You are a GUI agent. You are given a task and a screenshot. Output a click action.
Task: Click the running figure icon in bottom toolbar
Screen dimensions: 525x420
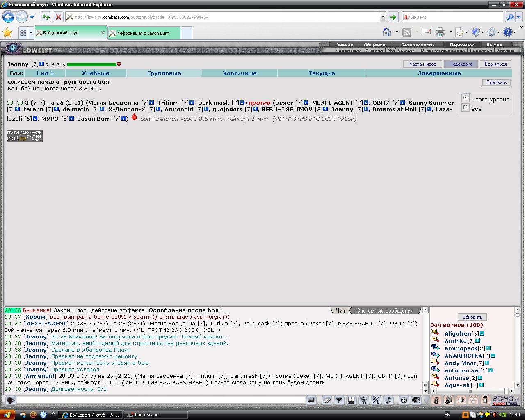coord(364,400)
